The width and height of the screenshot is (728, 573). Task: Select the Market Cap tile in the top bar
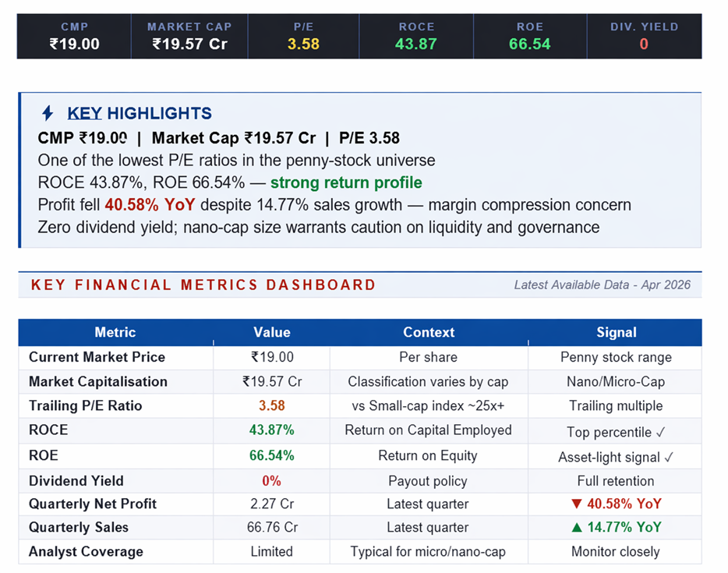189,37
